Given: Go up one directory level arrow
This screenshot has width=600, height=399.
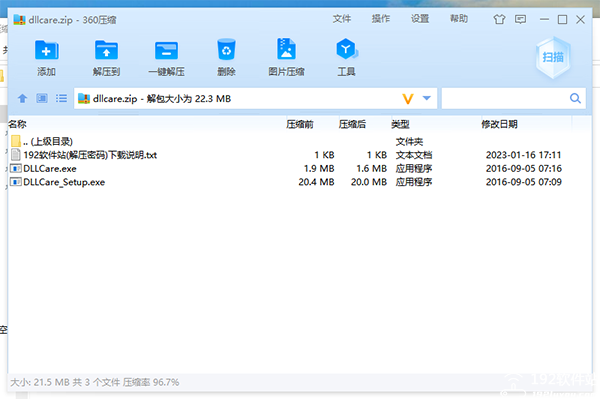Looking at the screenshot, I should click(22, 98).
